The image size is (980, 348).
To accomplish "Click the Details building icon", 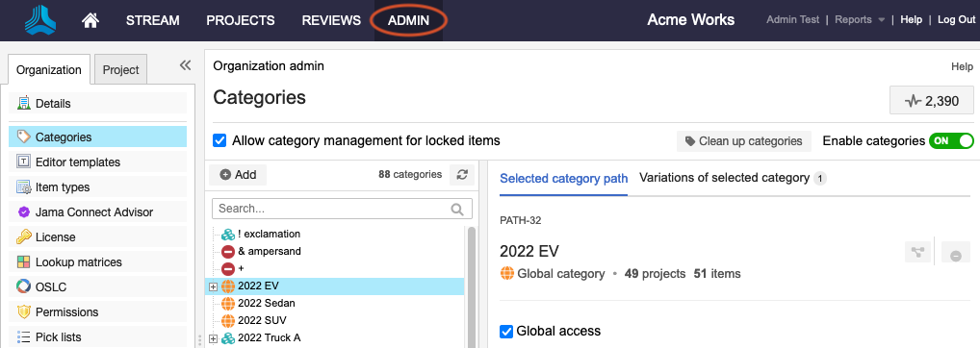I will click(x=24, y=104).
